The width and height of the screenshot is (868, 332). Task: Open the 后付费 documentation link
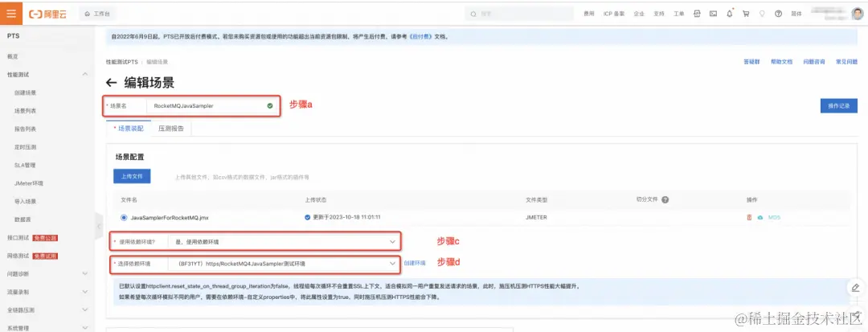[x=420, y=37]
